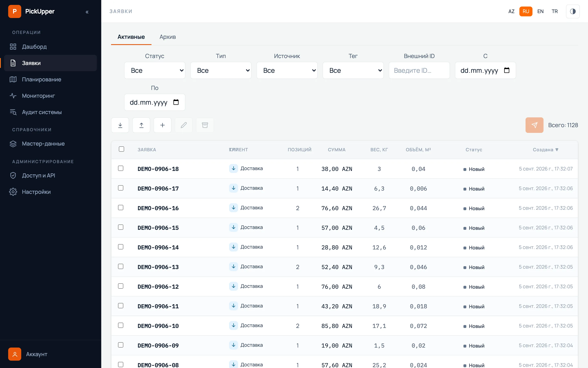Image resolution: width=588 pixels, height=368 pixels.
Task: Sort by the Создана column header
Action: click(x=546, y=150)
